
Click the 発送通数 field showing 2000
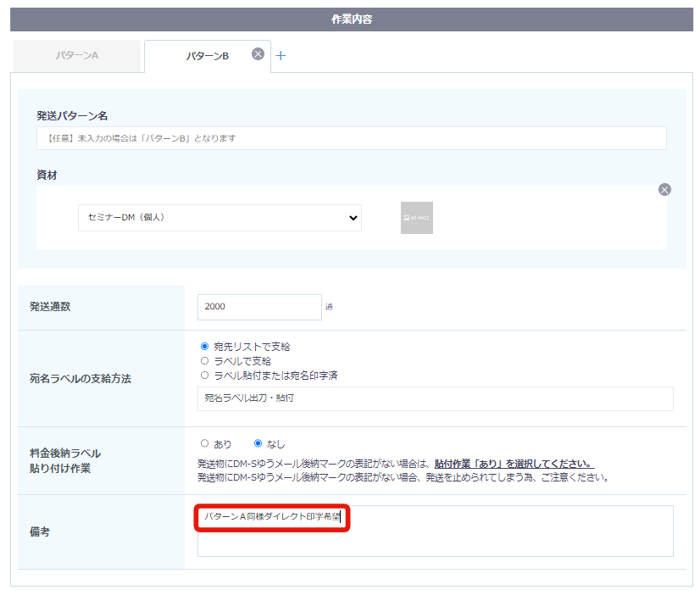coord(259,307)
